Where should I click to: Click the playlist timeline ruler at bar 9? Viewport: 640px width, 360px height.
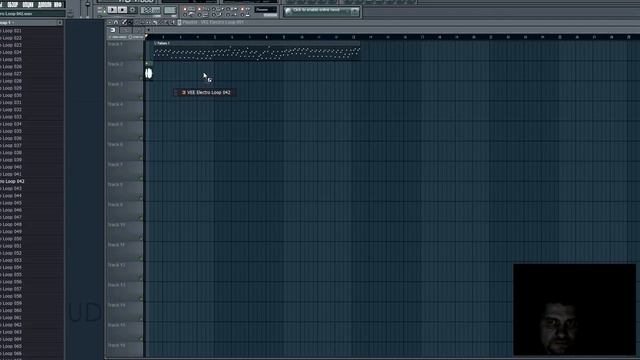[x=284, y=37]
